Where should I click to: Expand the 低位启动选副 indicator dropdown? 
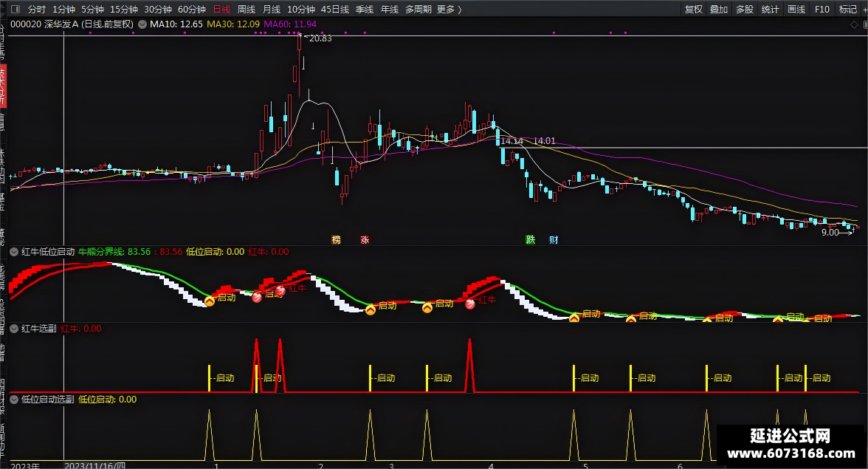tap(15, 400)
